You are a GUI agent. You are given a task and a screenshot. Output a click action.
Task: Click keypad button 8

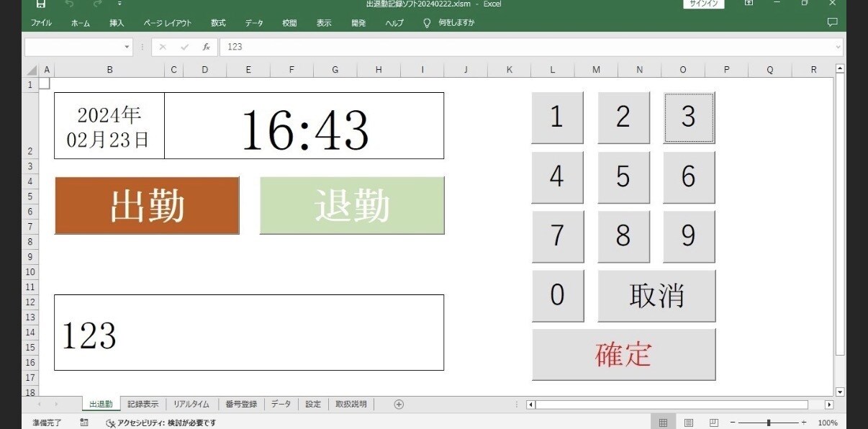click(x=623, y=236)
